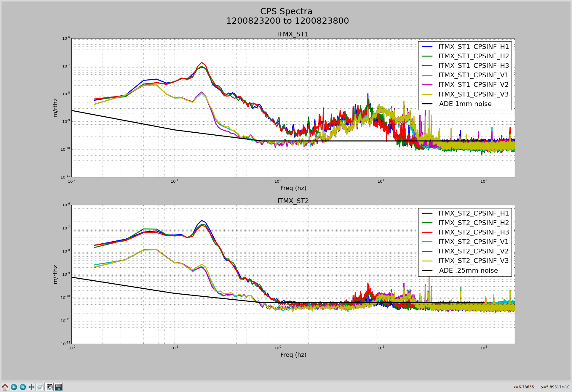Reset the plot with the Home icon
This screenshot has height=392, width=572.
tap(5, 387)
